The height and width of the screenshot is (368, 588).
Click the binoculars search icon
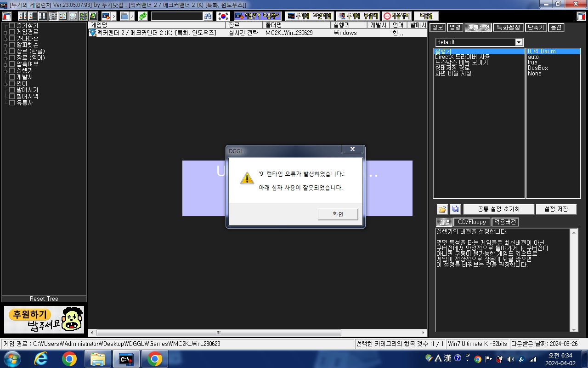pyautogui.click(x=208, y=16)
